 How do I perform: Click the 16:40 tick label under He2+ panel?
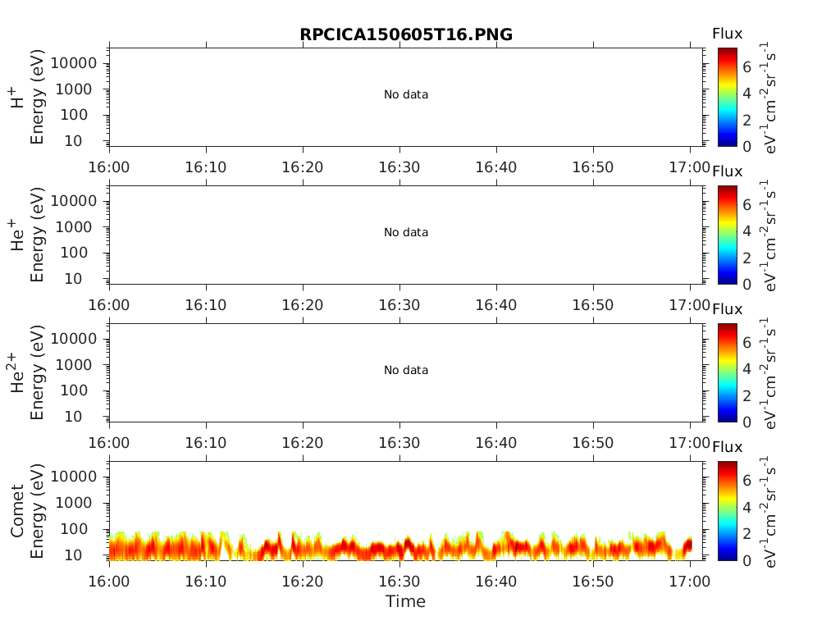point(496,443)
